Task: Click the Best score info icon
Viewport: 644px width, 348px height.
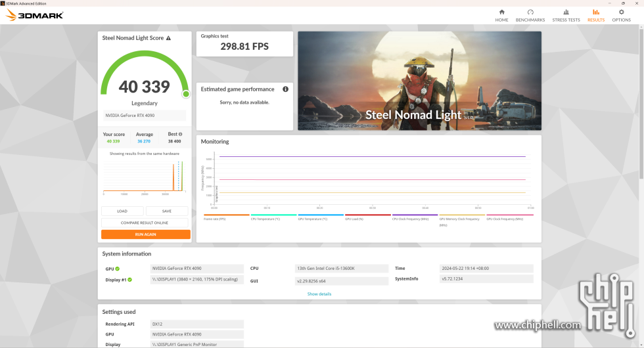Action: (x=180, y=134)
